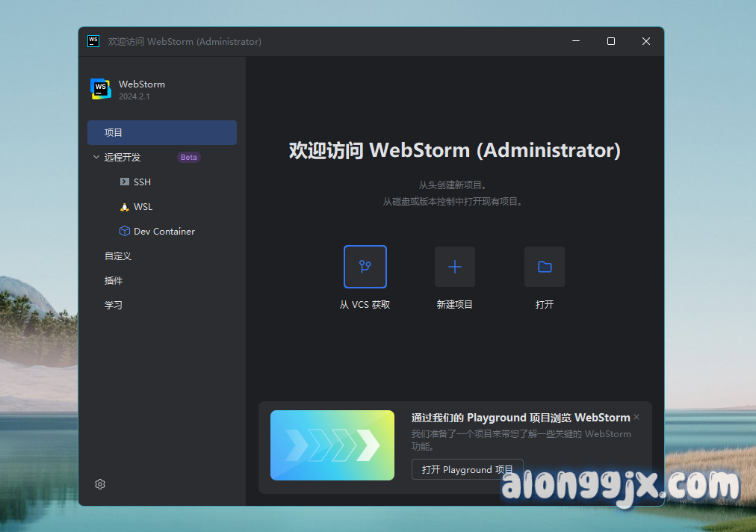
Task: Expand the 自定义 section
Action: pyautogui.click(x=117, y=256)
